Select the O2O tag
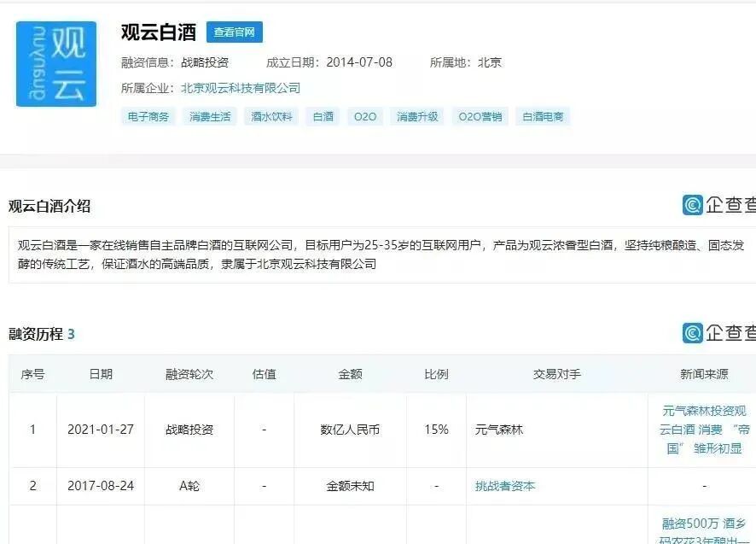The image size is (756, 544). tap(365, 116)
